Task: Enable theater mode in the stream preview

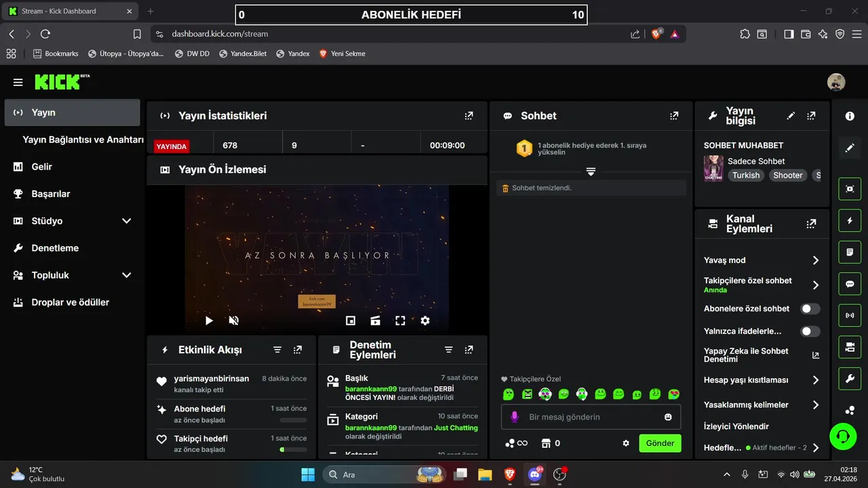Action: tap(375, 321)
